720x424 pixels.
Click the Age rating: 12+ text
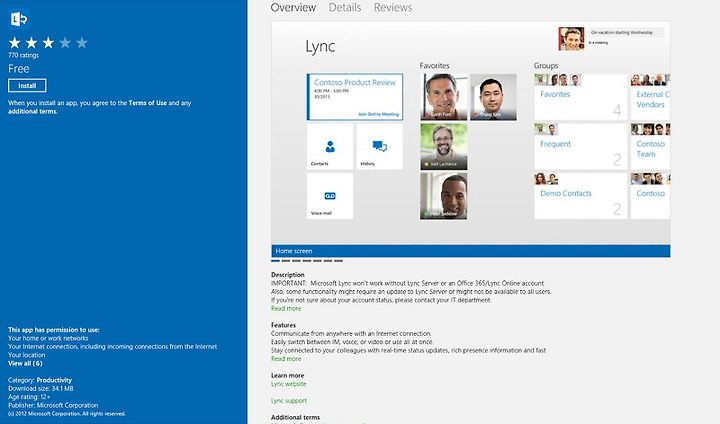(x=29, y=397)
